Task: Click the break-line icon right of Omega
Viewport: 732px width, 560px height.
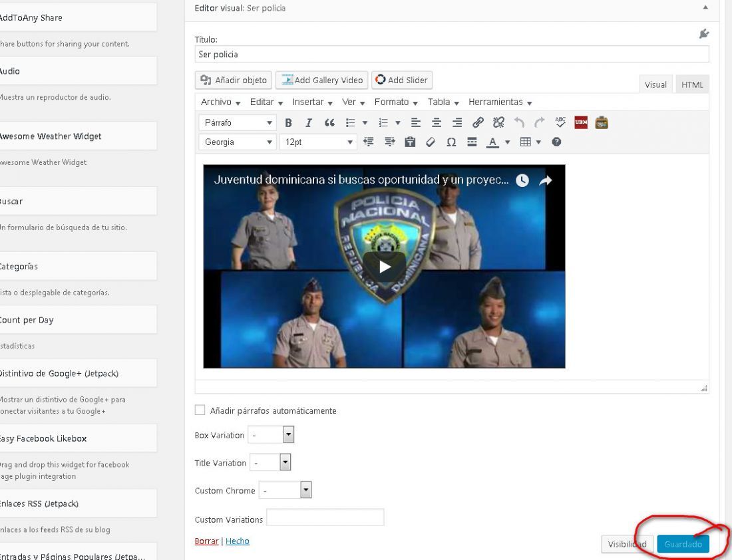Action: tap(472, 142)
